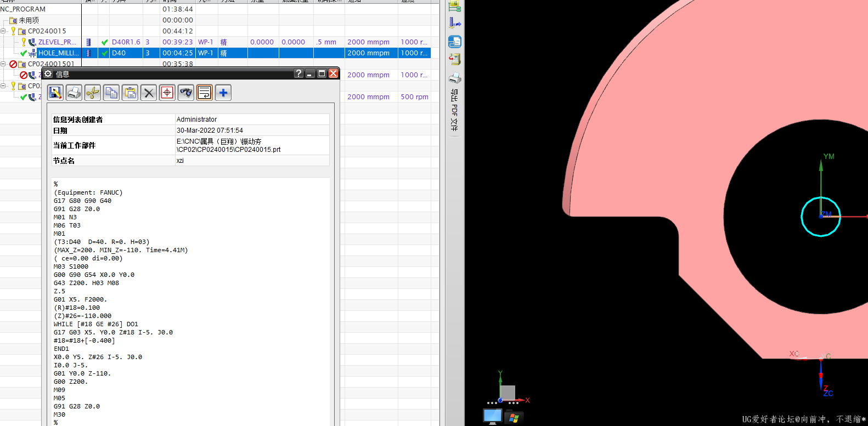This screenshot has width=868, height=426.
Task: Click the green check status of HOLE_MILLI...
Action: 24,53
